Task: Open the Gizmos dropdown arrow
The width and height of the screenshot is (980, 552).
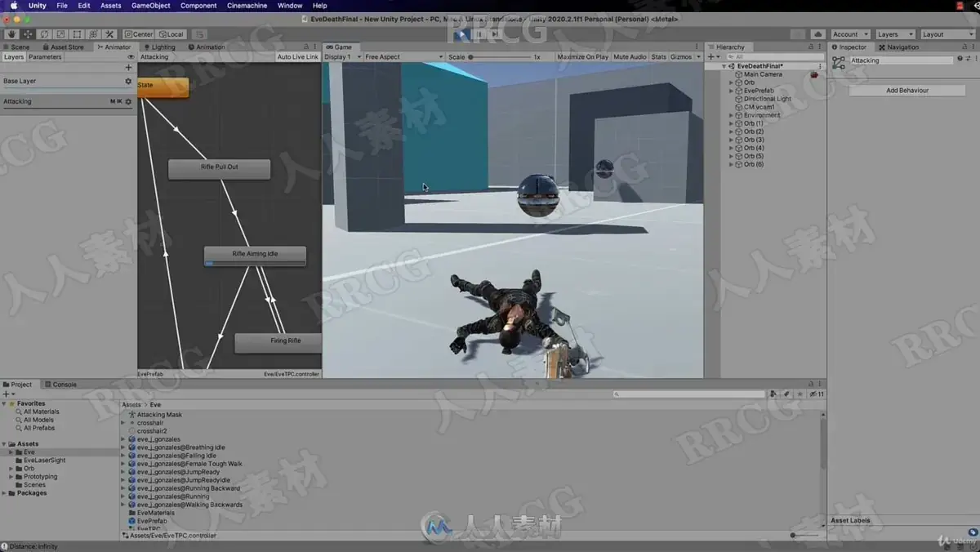Action: click(x=697, y=57)
